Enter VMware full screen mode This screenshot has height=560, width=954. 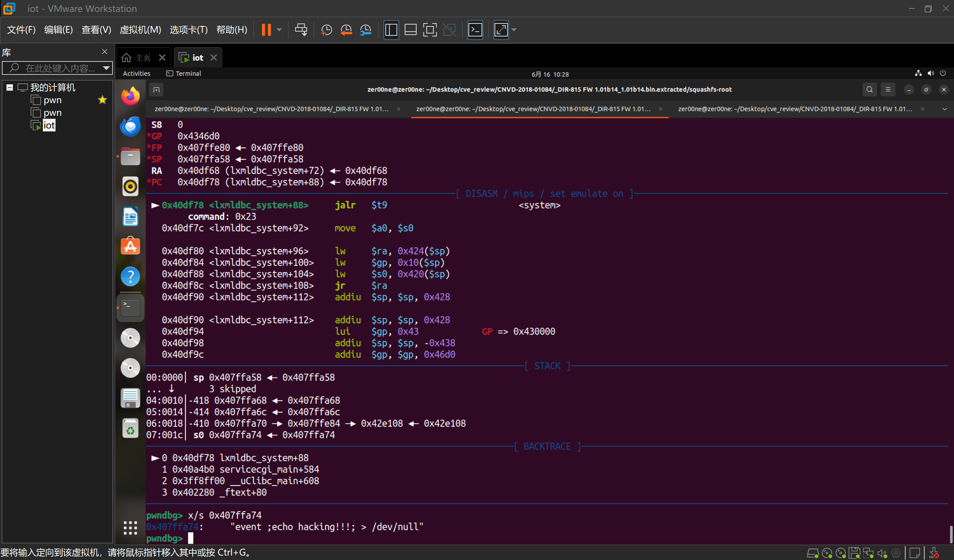pos(430,29)
